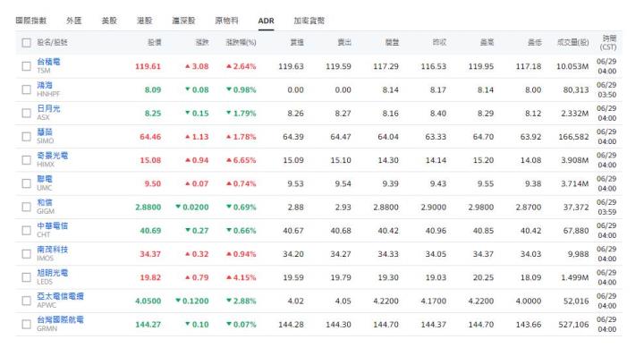This screenshot has height=348, width=644.
Task: Mark the UMC row checkbox
Action: [x=26, y=183]
